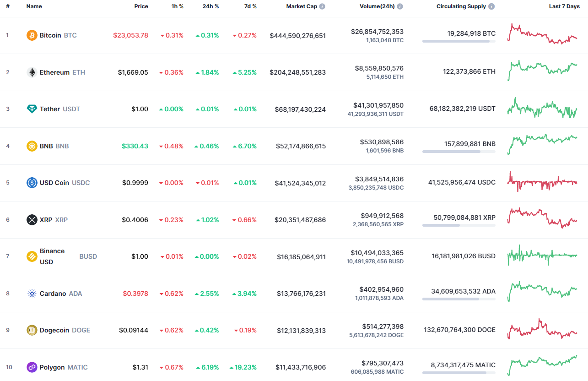Open the Circulating Supply info tooltip
Screen dimensions: 588x381
pos(491,6)
